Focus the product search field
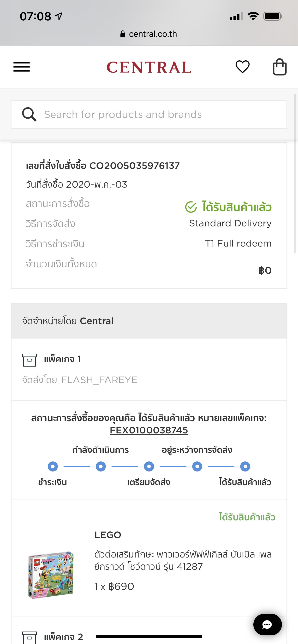The width and height of the screenshot is (298, 644). pos(160,115)
